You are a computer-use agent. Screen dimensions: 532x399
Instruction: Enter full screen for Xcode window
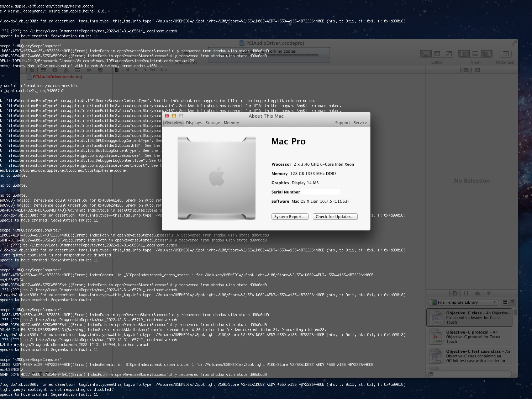513,43
